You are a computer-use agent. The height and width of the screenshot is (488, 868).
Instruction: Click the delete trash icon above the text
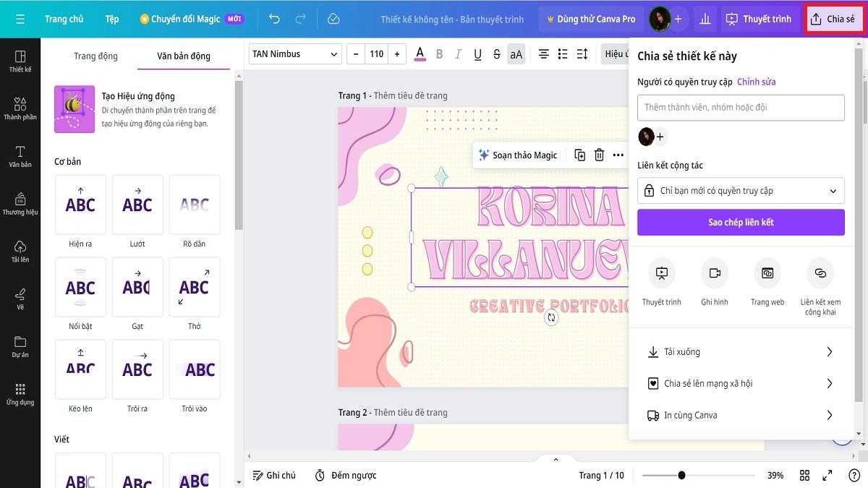[599, 155]
